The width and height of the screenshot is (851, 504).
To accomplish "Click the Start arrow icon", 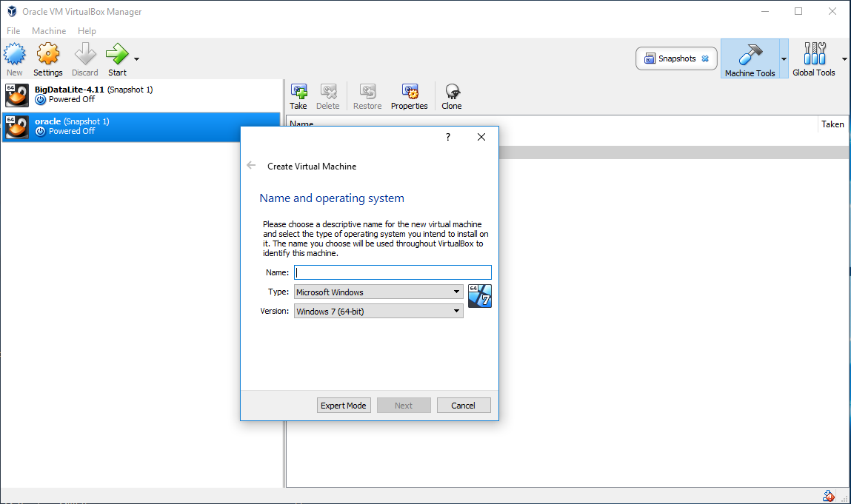I will (x=117, y=55).
